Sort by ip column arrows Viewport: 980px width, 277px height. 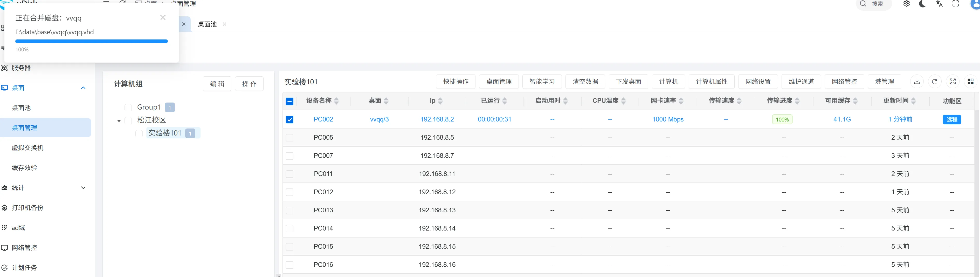(x=440, y=101)
